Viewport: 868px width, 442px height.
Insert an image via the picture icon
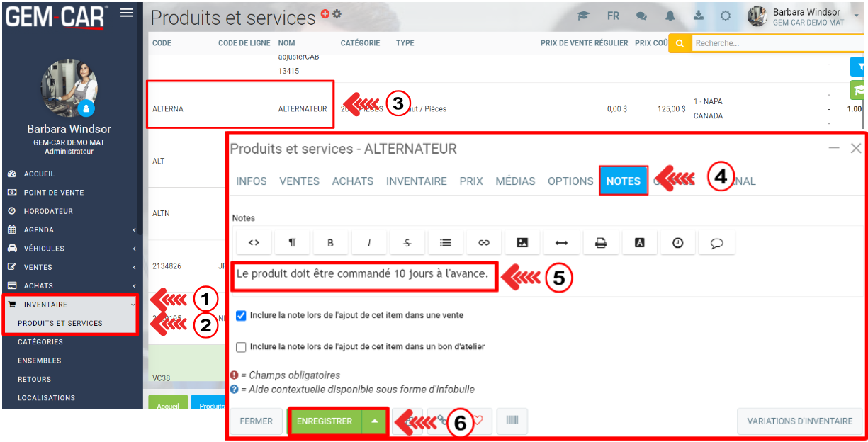pos(522,242)
